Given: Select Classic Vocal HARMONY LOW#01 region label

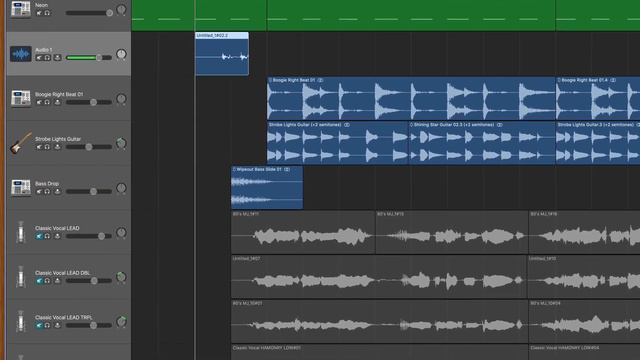Looking at the screenshot, I should pyautogui.click(x=267, y=348).
